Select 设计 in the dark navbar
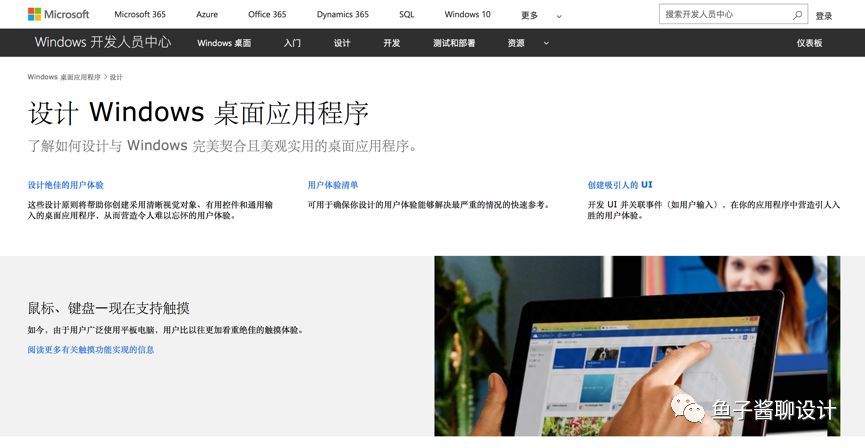The width and height of the screenshot is (865, 448). (x=342, y=43)
